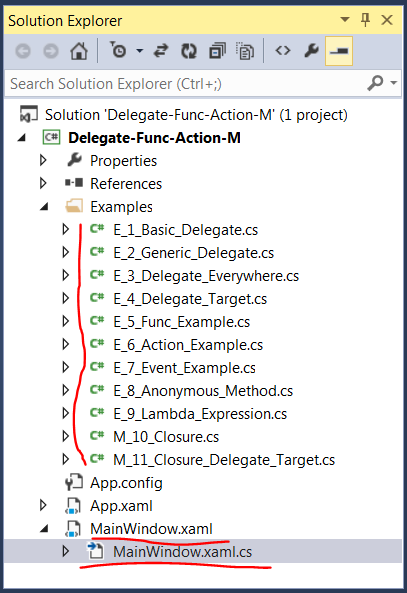Screen dimensions: 407x593
Task: Toggle the Auto Hide pin icon
Action: click(365, 20)
